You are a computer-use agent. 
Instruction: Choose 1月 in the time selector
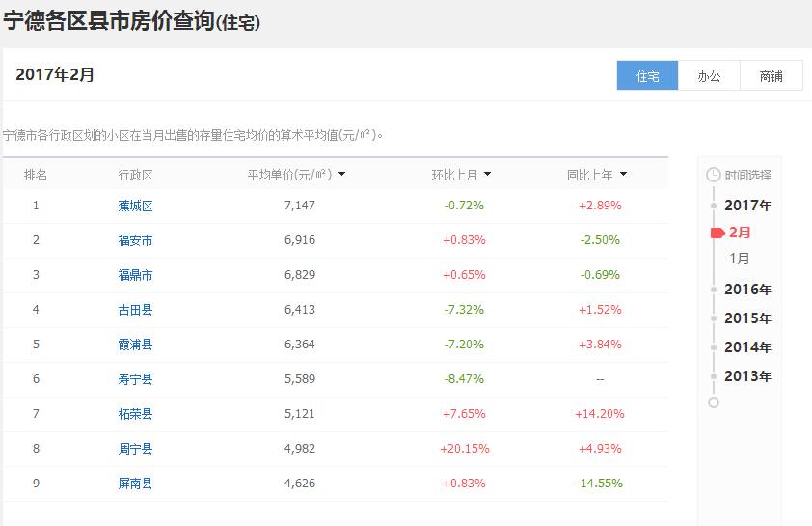[740, 259]
